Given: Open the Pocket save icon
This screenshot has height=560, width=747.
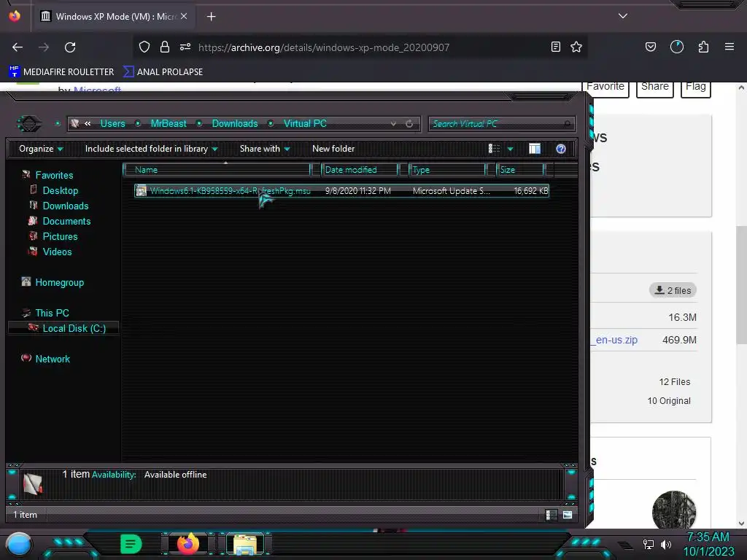Looking at the screenshot, I should pyautogui.click(x=650, y=47).
